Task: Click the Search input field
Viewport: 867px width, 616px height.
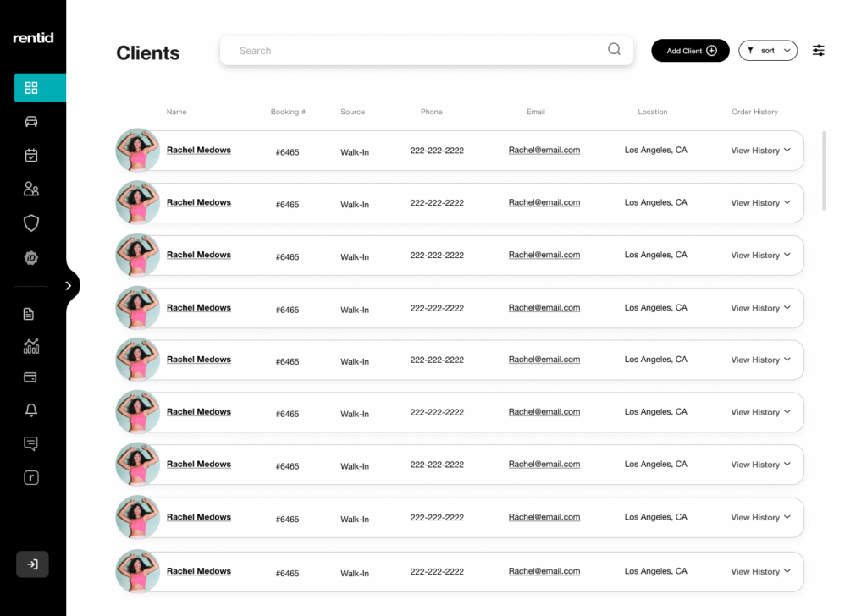Action: [x=415, y=51]
